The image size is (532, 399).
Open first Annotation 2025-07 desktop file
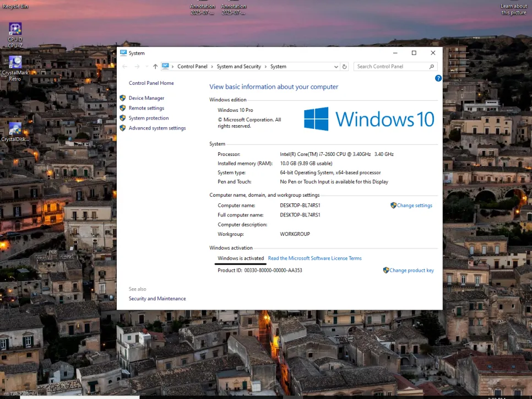[x=202, y=8]
